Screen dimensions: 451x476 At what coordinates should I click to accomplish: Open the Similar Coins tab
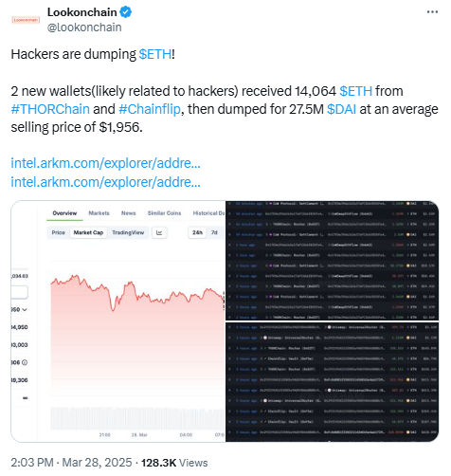tap(164, 213)
